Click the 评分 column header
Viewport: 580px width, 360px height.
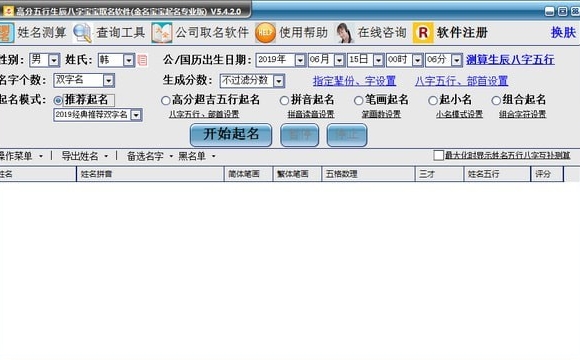(x=547, y=174)
